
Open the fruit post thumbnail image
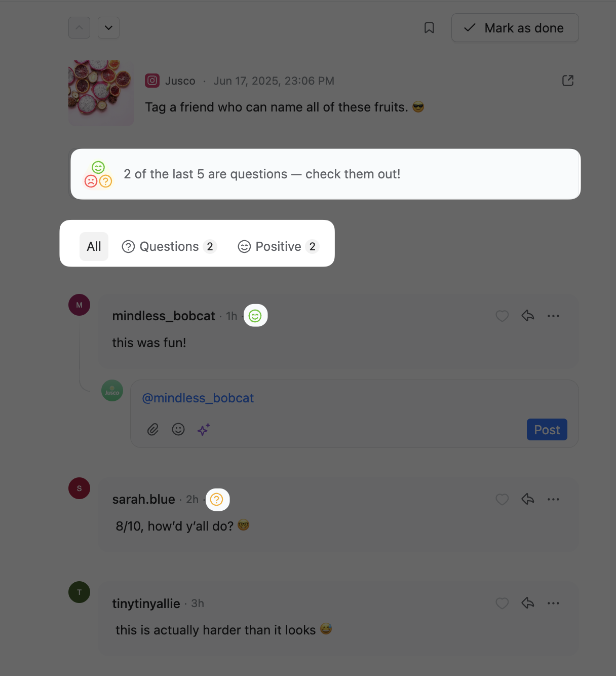point(101,93)
